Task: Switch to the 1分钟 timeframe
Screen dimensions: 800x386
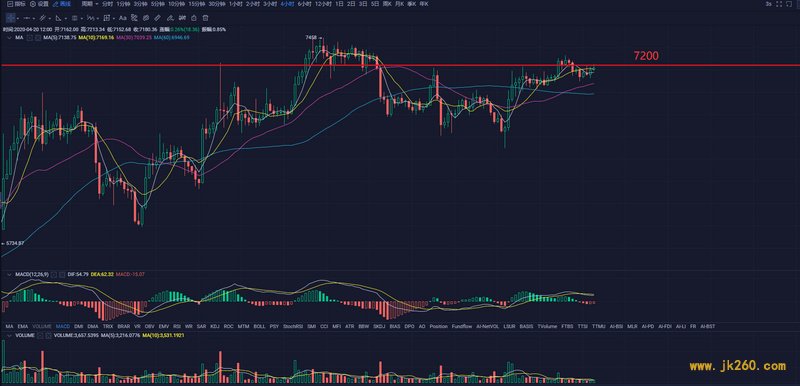Action: (x=123, y=4)
